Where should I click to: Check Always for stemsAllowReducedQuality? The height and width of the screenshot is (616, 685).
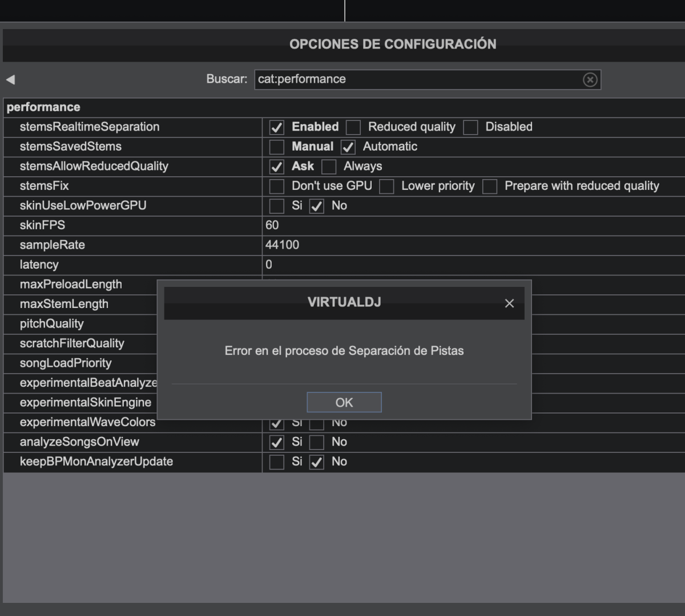coord(329,167)
